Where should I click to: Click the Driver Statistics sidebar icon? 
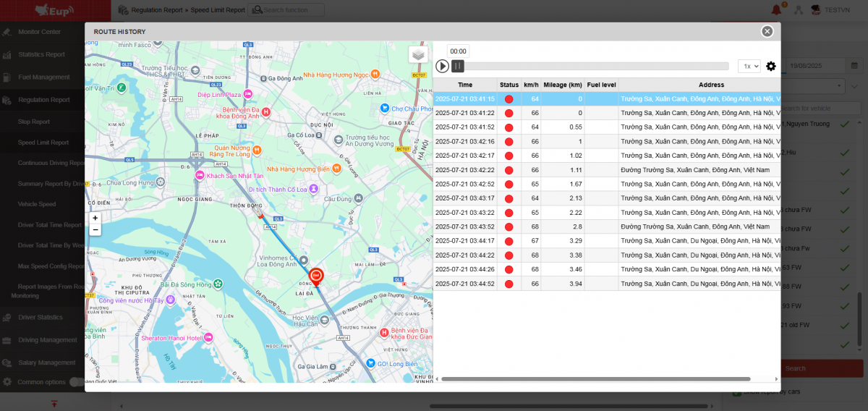point(7,317)
